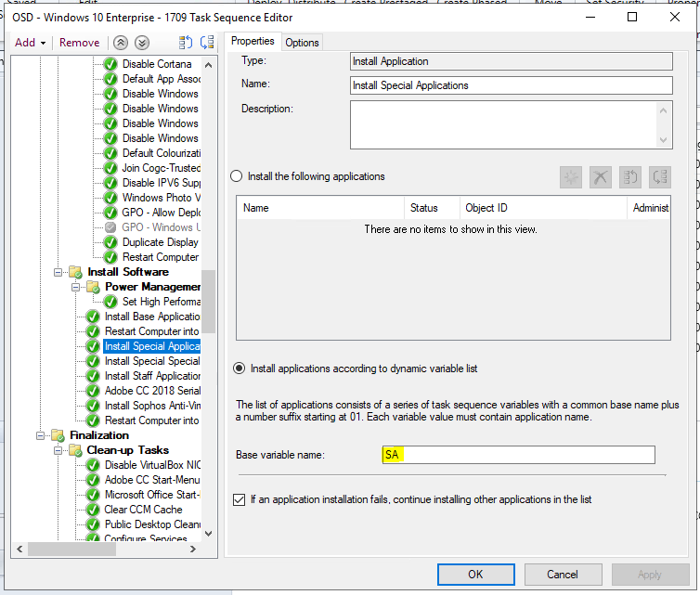Click the Base variable name field
The height and width of the screenshot is (595, 700).
click(x=519, y=455)
